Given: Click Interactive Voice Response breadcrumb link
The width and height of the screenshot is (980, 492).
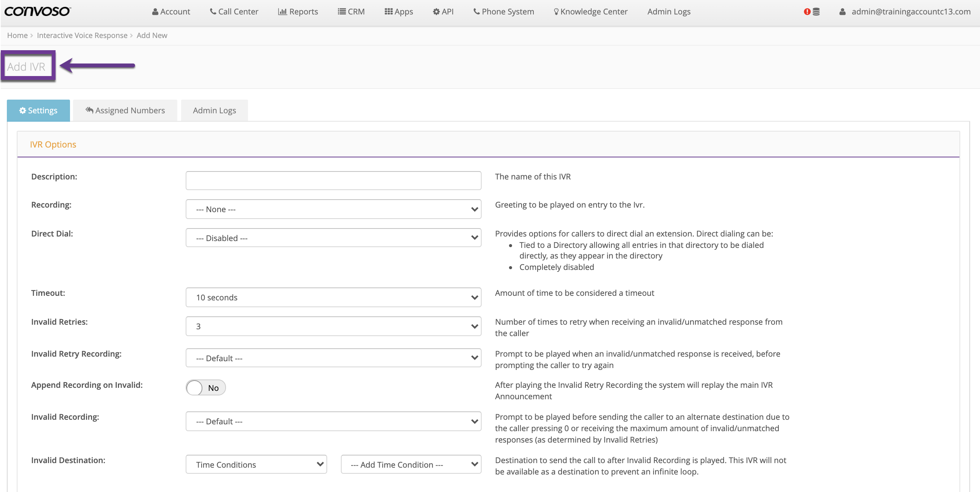Looking at the screenshot, I should [x=82, y=35].
